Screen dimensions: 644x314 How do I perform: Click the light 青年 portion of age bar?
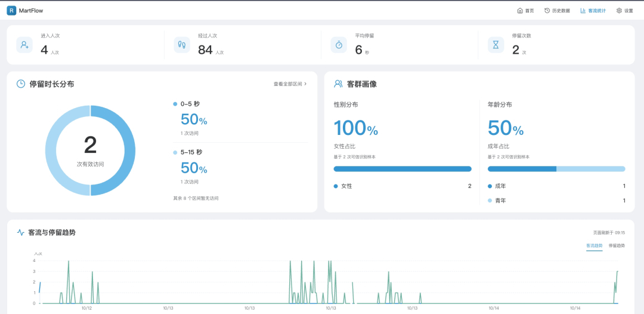pyautogui.click(x=591, y=169)
